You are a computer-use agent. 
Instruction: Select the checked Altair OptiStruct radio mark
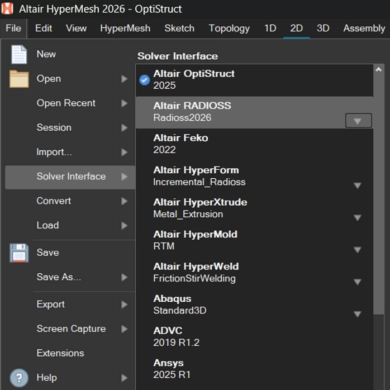[x=144, y=80]
